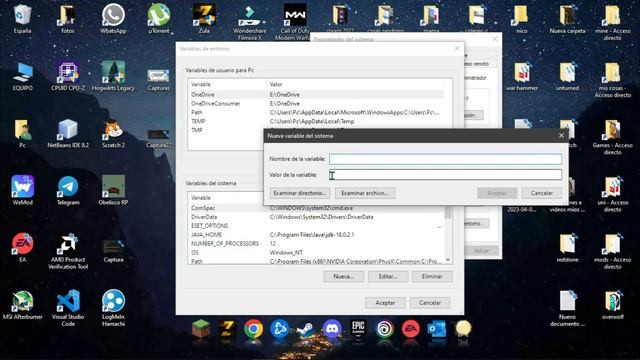Image resolution: width=640 pixels, height=360 pixels.
Task: Click down arrow of system variables scrollbar
Action: click(448, 260)
